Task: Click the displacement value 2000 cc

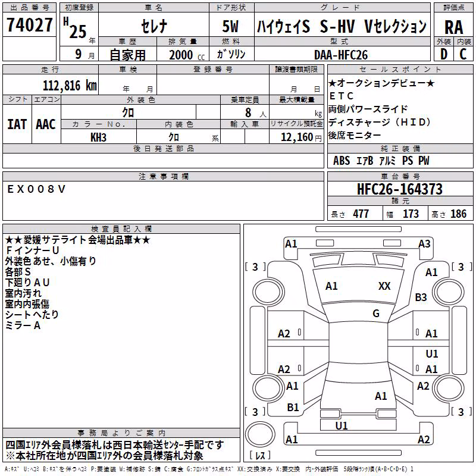Action: [x=187, y=55]
